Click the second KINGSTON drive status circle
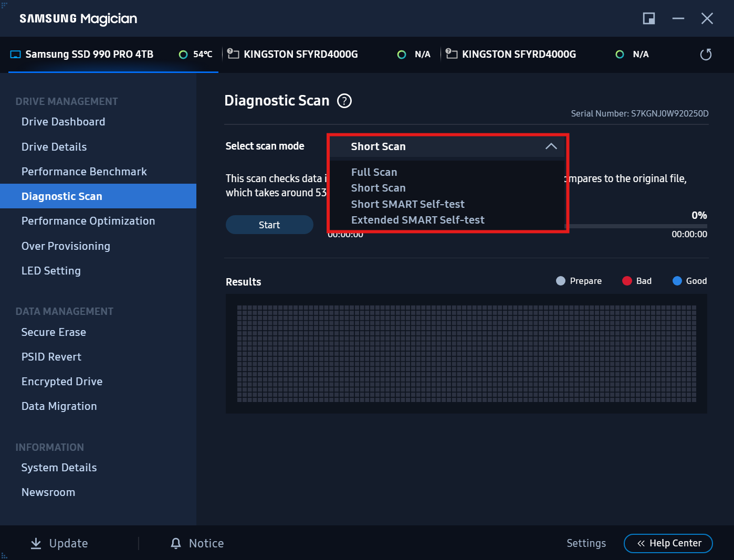The image size is (734, 560). tap(620, 55)
